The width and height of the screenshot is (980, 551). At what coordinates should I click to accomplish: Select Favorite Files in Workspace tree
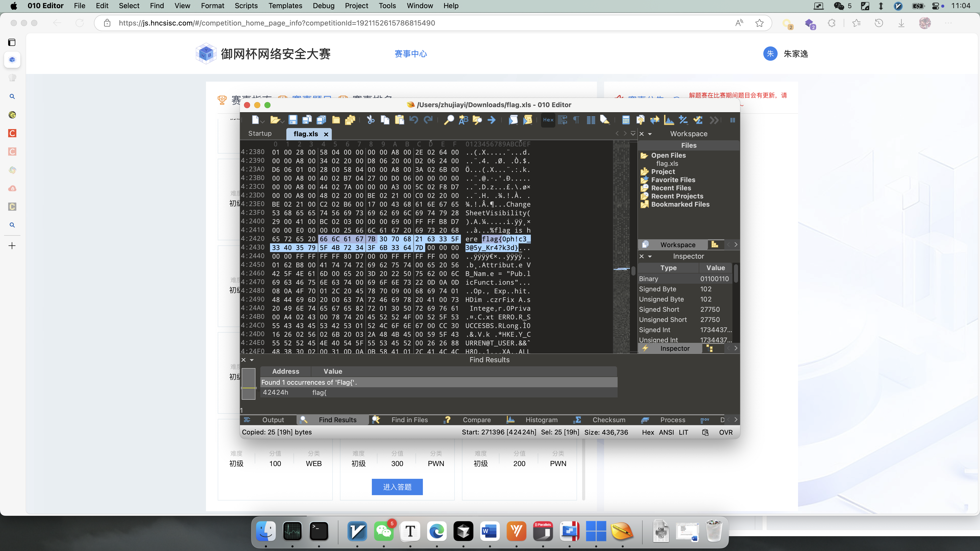[x=673, y=180]
